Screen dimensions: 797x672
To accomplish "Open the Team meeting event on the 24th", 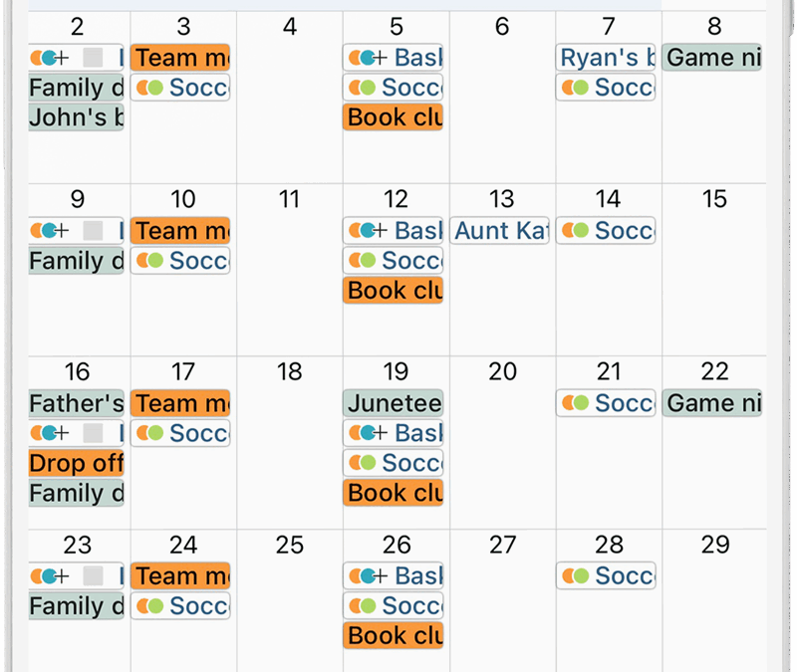I will (x=180, y=576).
